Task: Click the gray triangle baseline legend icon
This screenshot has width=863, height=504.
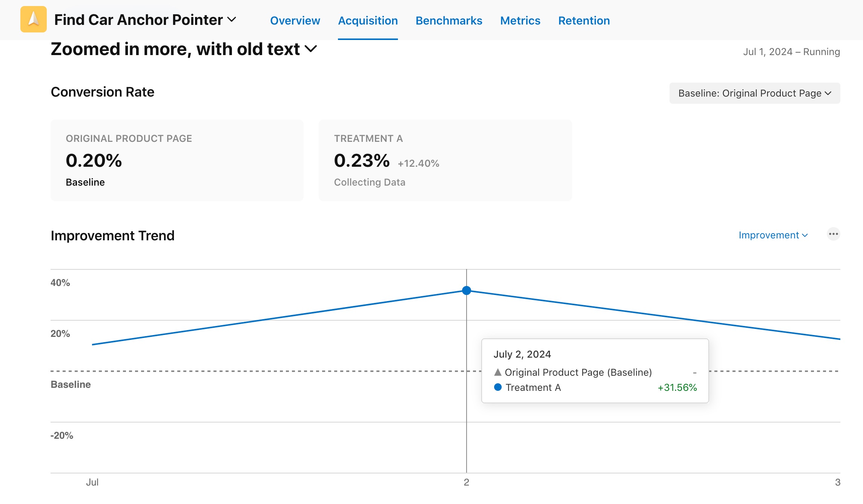Action: [498, 372]
